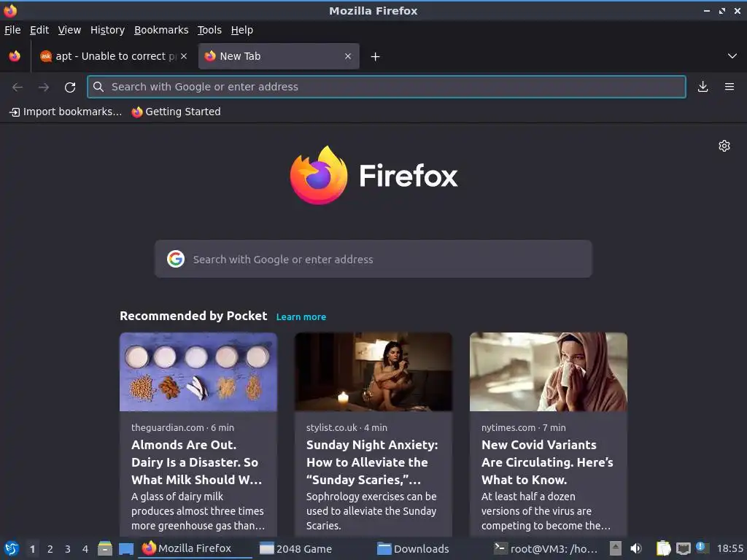This screenshot has width=747, height=560.
Task: Go back with the back arrow button
Action: point(18,87)
